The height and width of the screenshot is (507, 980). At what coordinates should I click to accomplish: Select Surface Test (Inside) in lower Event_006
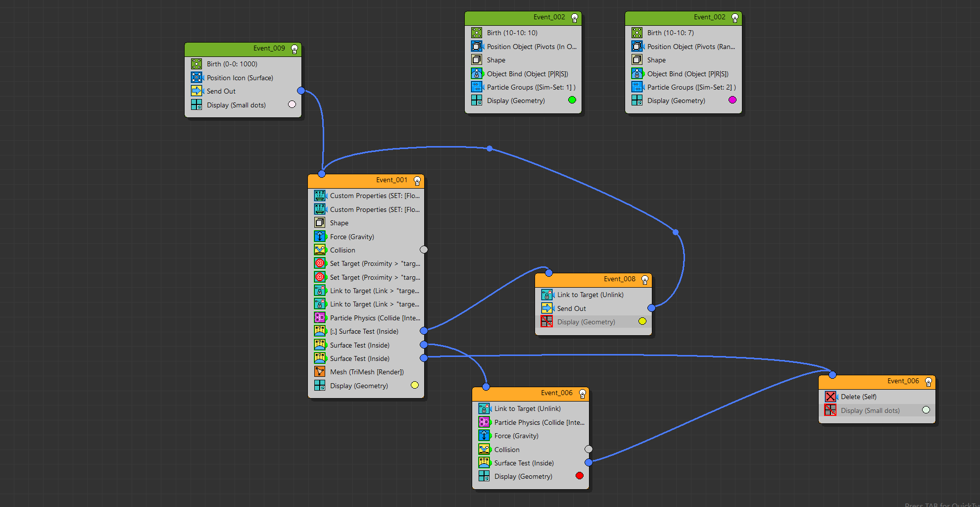524,463
